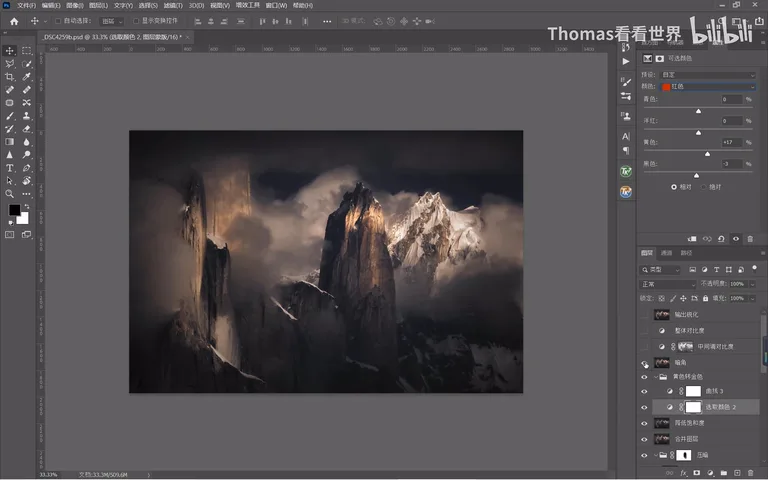Open the 预设 preset dropdown
This screenshot has height=480, width=768.
708,75
